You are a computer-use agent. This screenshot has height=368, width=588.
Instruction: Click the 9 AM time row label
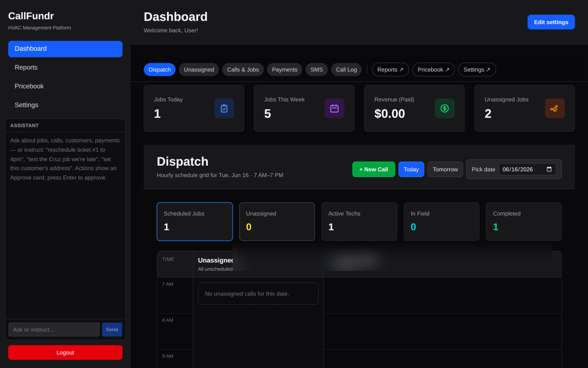pyautogui.click(x=168, y=356)
